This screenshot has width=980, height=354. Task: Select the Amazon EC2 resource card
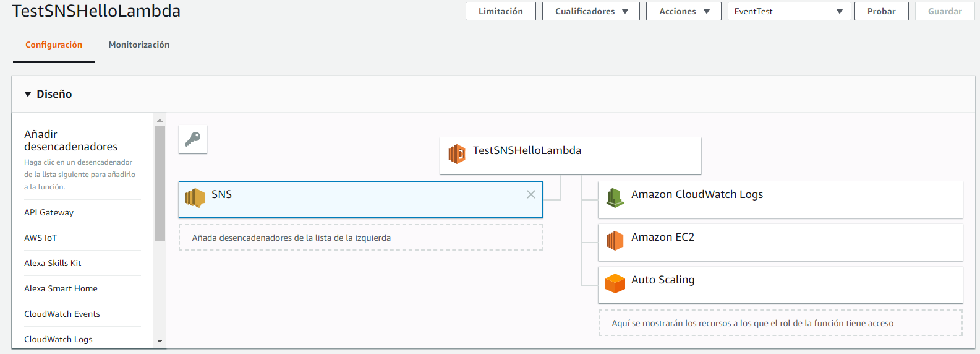pos(780,242)
